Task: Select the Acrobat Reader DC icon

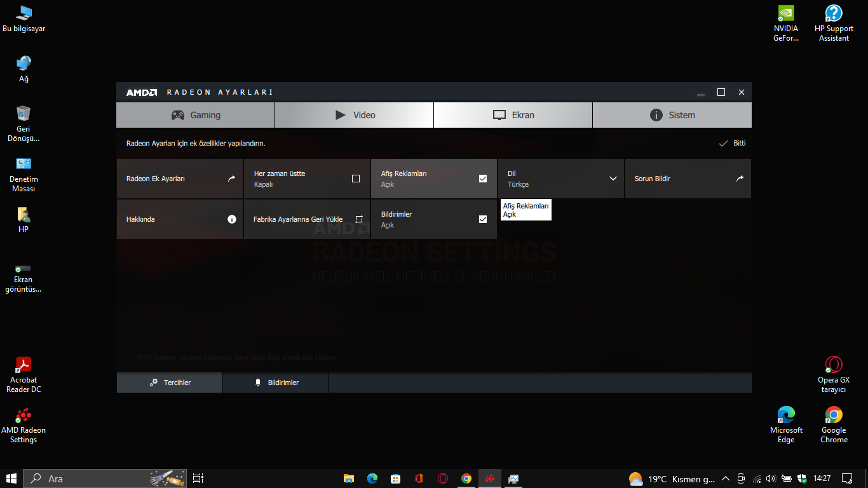Action: tap(24, 375)
